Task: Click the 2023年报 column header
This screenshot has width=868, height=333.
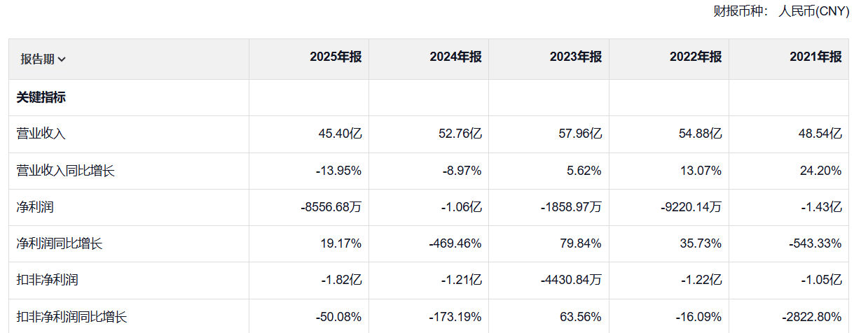Action: point(576,57)
